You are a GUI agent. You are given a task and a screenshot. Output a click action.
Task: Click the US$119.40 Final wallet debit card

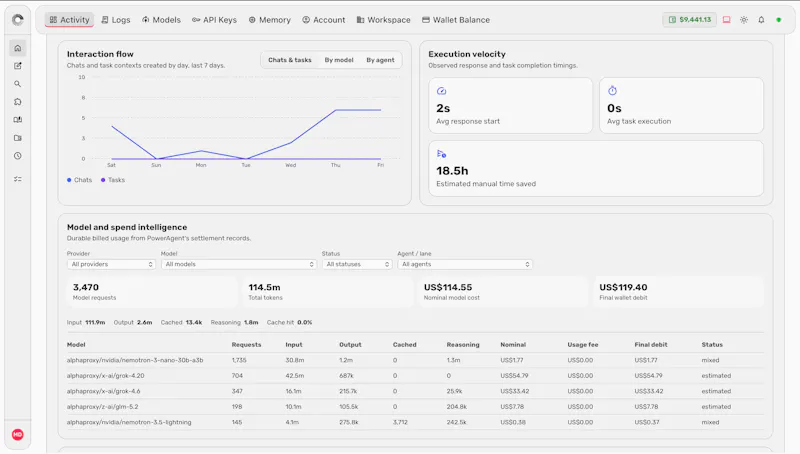679,292
